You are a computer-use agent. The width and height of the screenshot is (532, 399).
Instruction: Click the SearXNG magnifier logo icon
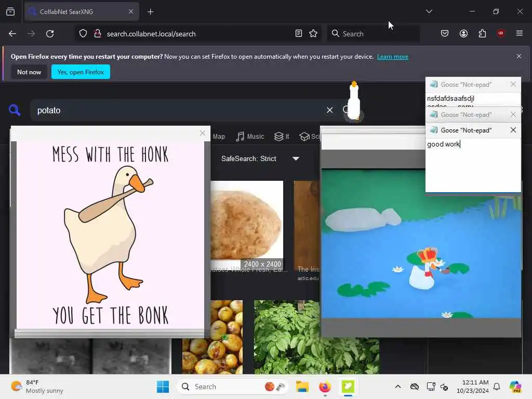pyautogui.click(x=15, y=110)
